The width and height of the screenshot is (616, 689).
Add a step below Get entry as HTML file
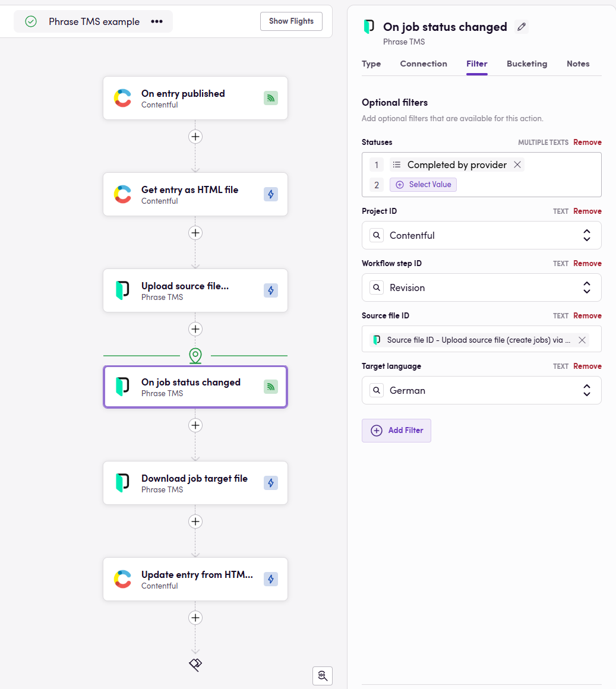[x=195, y=233]
